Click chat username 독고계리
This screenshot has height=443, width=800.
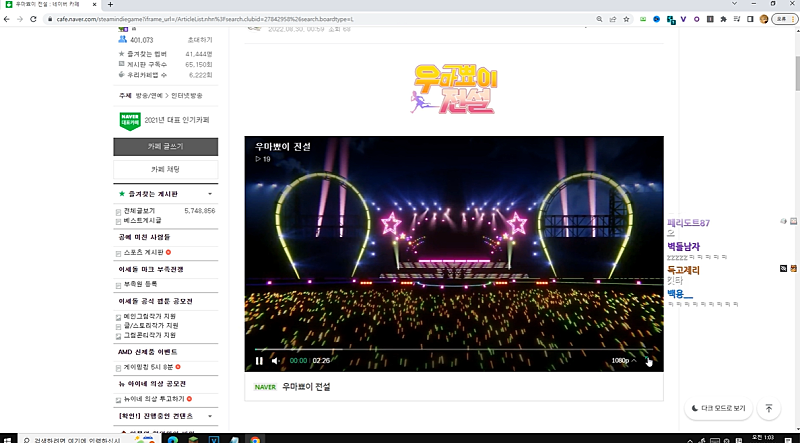683,270
